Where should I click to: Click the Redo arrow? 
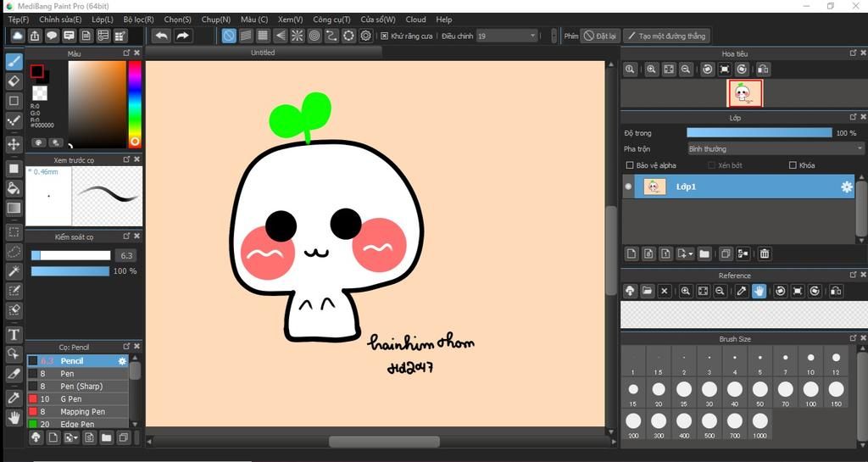pos(182,36)
